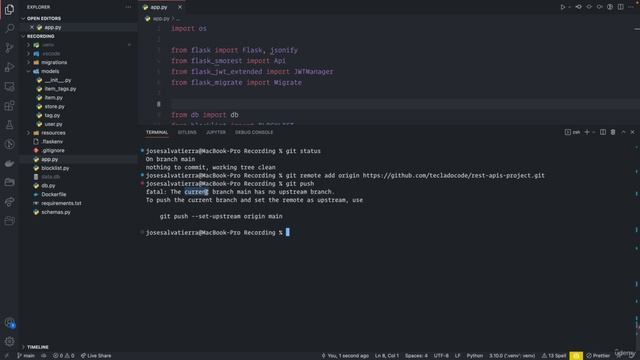This screenshot has height=360, width=640.
Task: Open db.py file
Action: pyautogui.click(x=48, y=186)
